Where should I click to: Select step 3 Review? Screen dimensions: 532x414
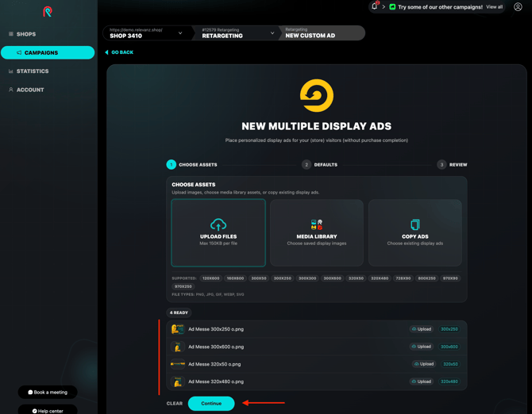(452, 165)
